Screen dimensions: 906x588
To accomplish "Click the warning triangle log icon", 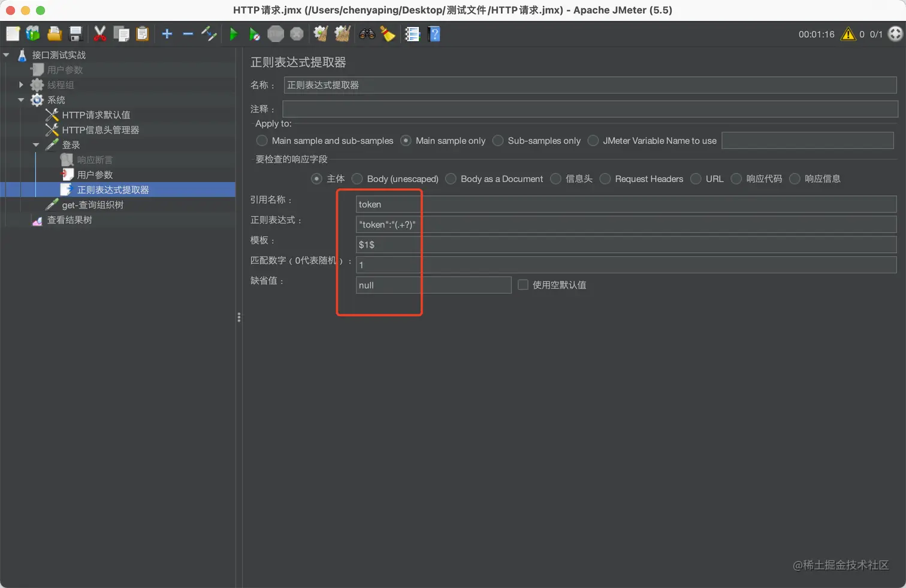I will coord(848,34).
